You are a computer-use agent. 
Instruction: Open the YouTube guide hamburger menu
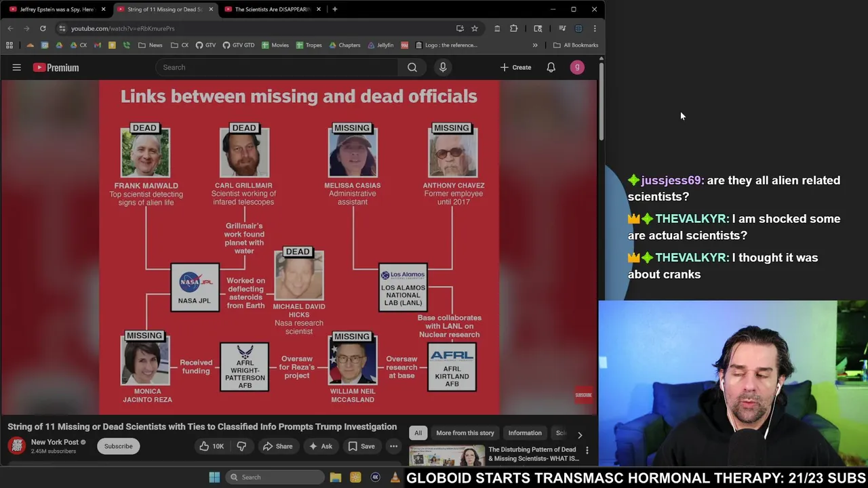tap(17, 67)
